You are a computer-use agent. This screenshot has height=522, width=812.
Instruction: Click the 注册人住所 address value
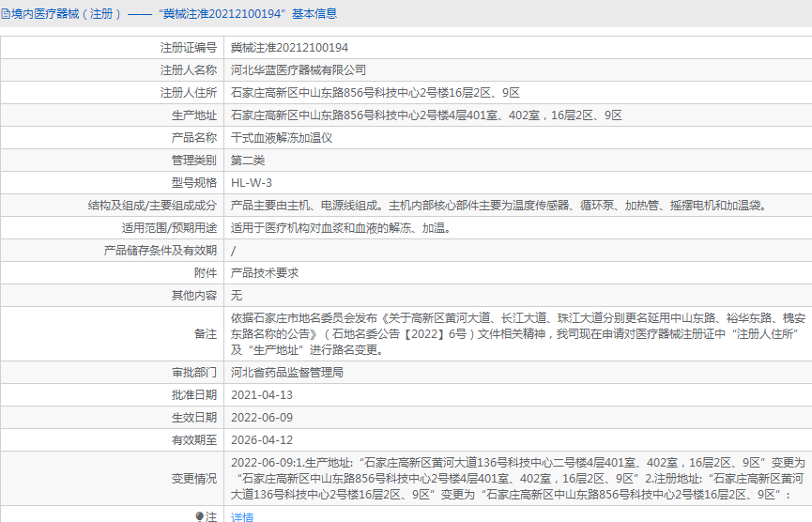[375, 93]
